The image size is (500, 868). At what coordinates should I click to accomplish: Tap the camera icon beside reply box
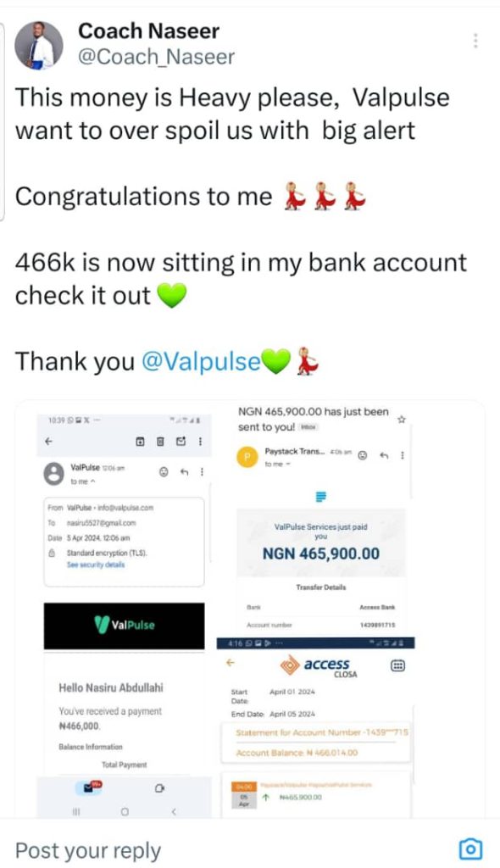470,849
